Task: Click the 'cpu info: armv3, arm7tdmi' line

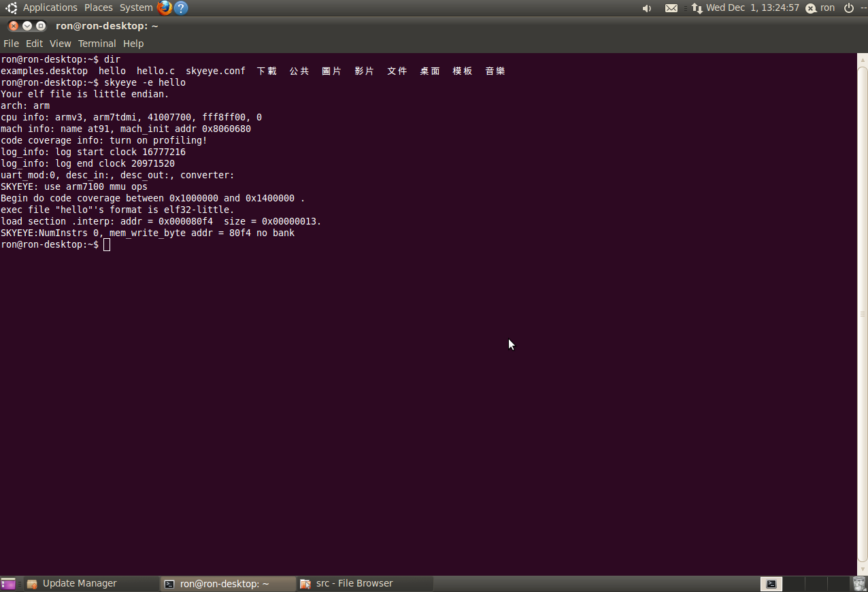Action: click(x=131, y=117)
